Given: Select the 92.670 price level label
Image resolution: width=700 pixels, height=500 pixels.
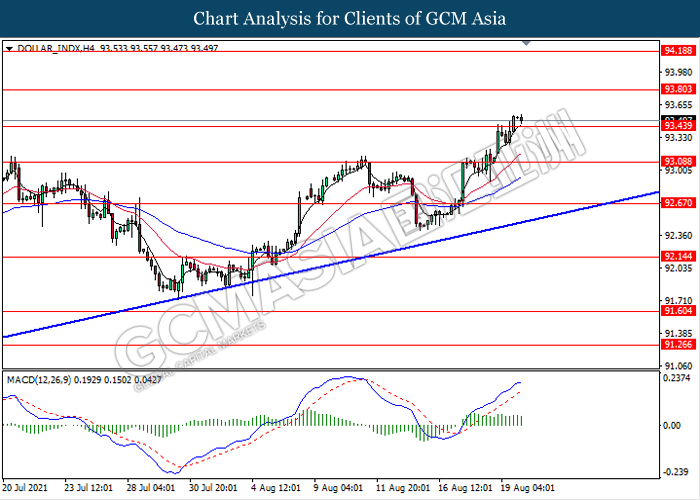Looking at the screenshot, I should pos(678,204).
